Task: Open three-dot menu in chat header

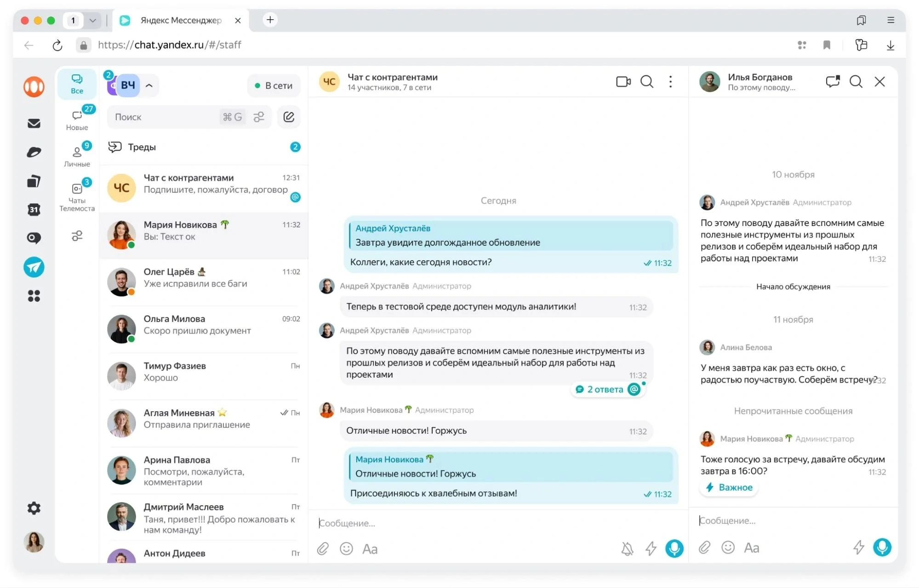Action: (x=670, y=82)
